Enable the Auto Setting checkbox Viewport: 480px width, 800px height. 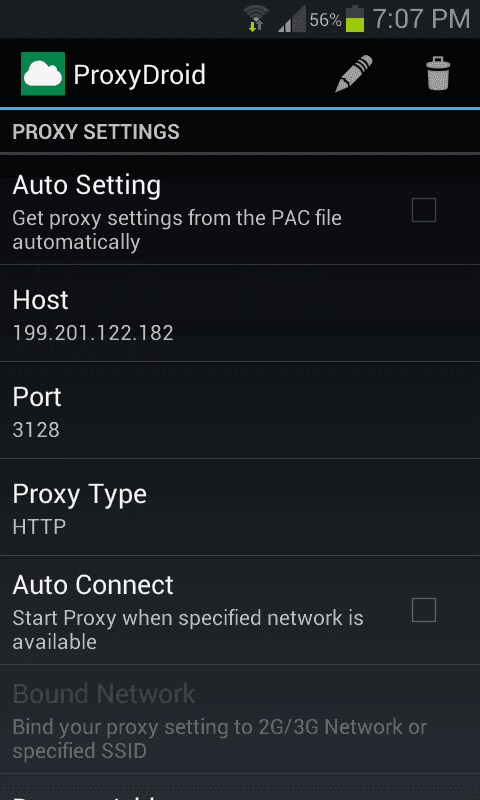click(x=424, y=210)
